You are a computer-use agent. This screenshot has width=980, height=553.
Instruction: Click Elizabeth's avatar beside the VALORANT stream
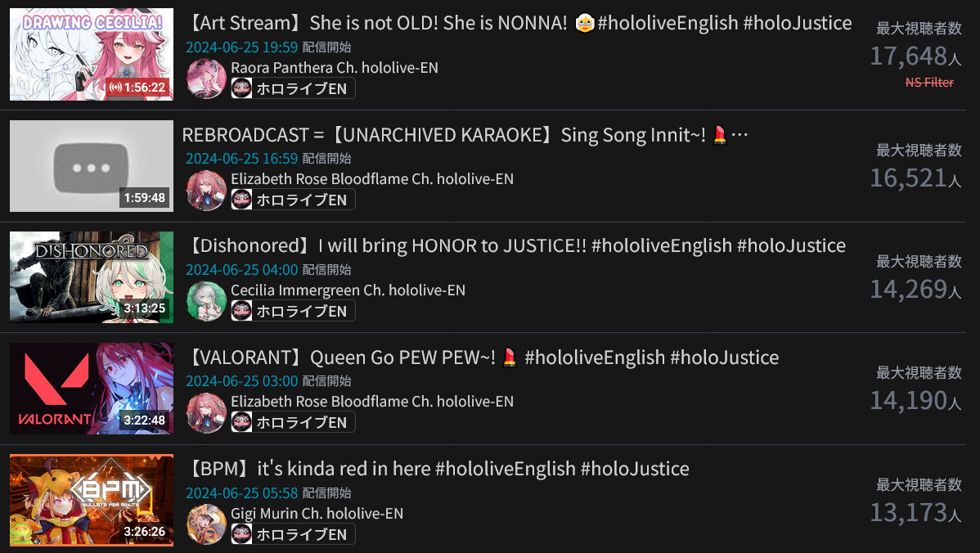coord(206,412)
